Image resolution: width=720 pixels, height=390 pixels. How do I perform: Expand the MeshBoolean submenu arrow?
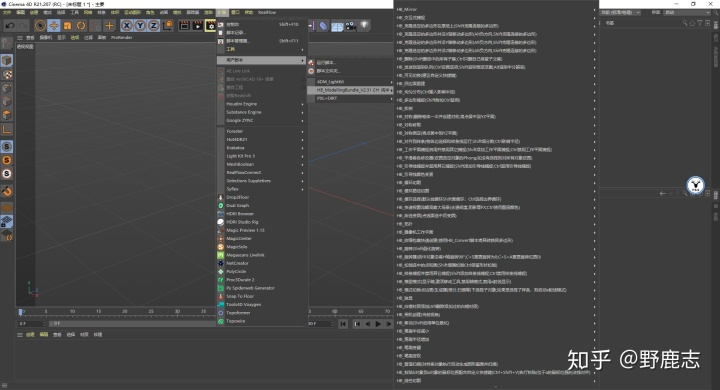click(302, 164)
